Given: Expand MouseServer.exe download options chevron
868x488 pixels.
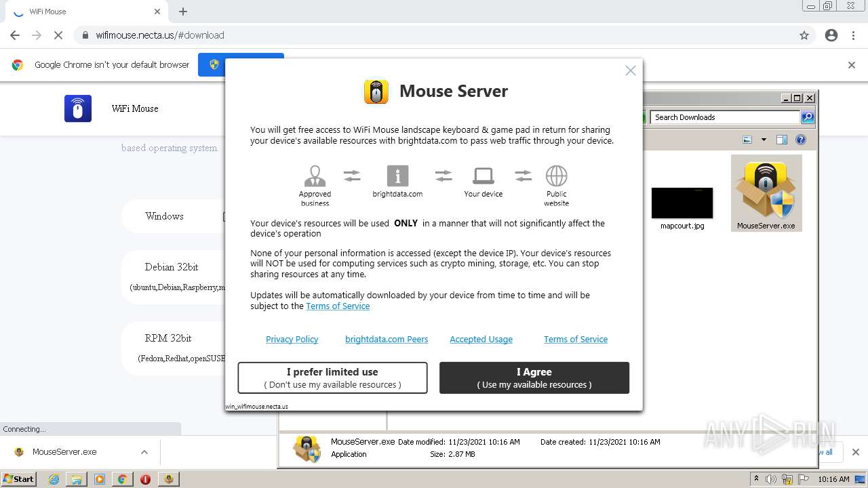Looking at the screenshot, I should [144, 452].
